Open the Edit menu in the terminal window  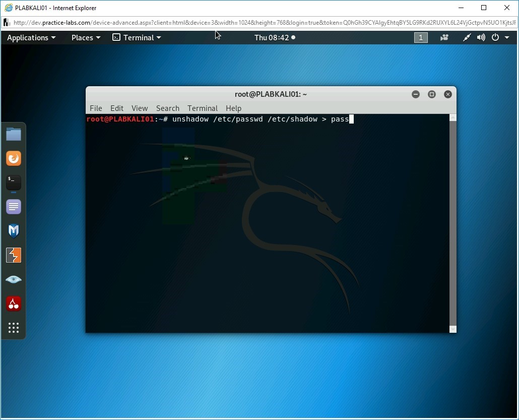click(x=117, y=108)
